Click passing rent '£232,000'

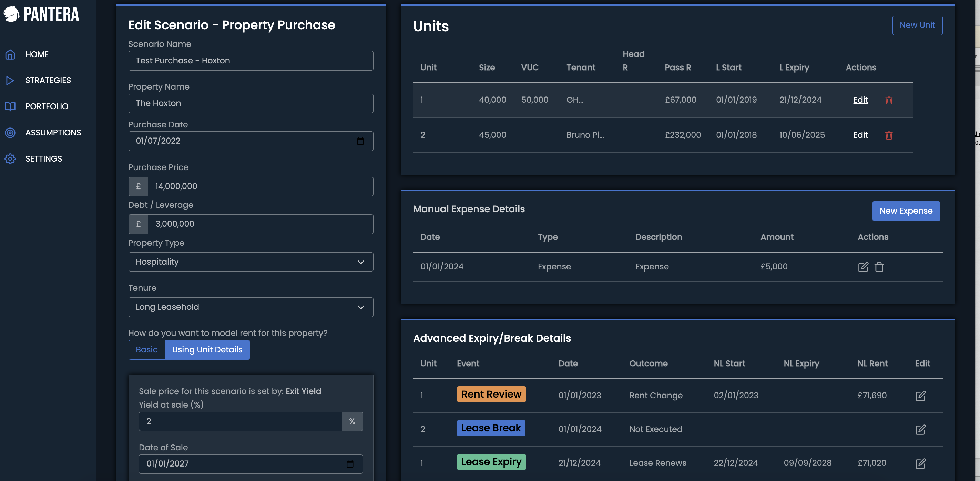tap(683, 135)
